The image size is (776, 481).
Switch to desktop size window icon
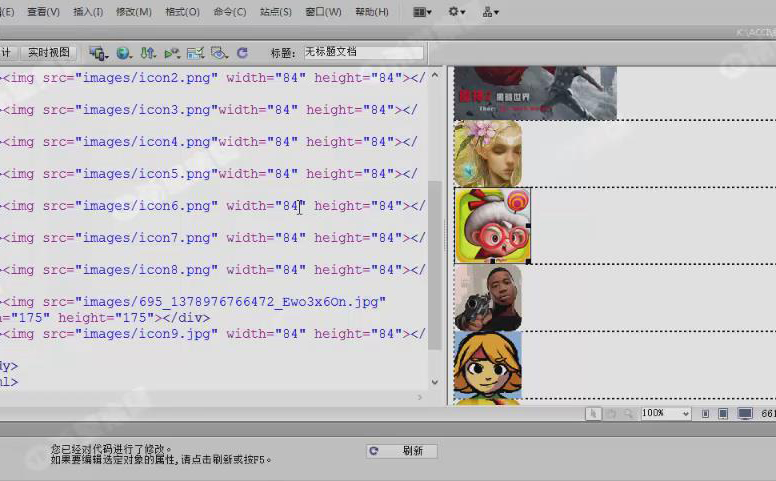point(745,413)
